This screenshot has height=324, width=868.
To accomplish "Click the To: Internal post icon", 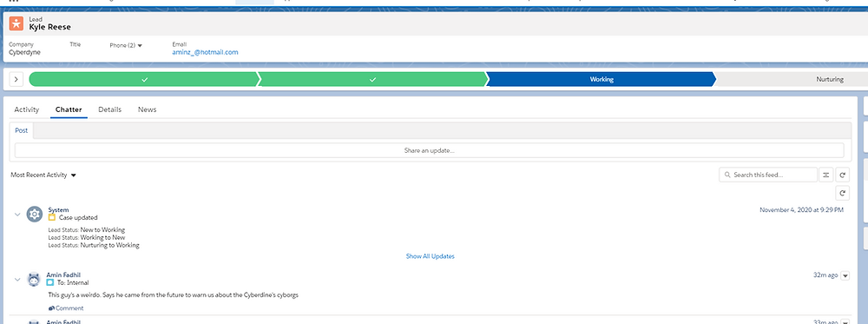I will pyautogui.click(x=50, y=282).
